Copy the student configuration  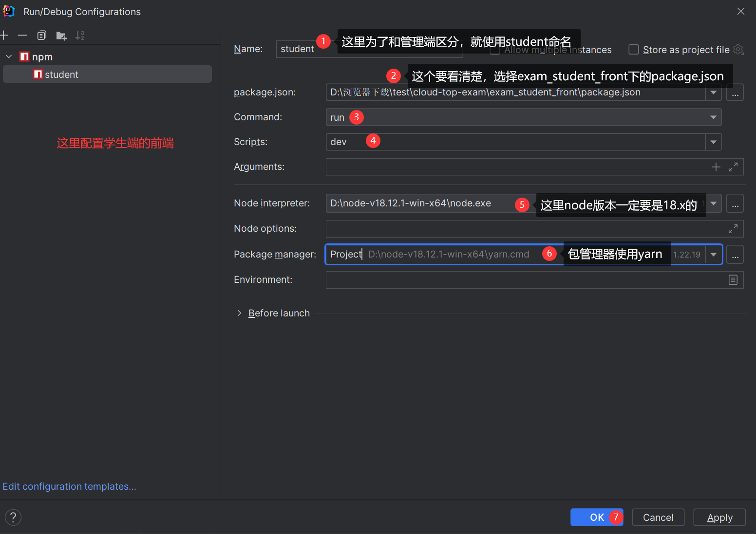[42, 35]
